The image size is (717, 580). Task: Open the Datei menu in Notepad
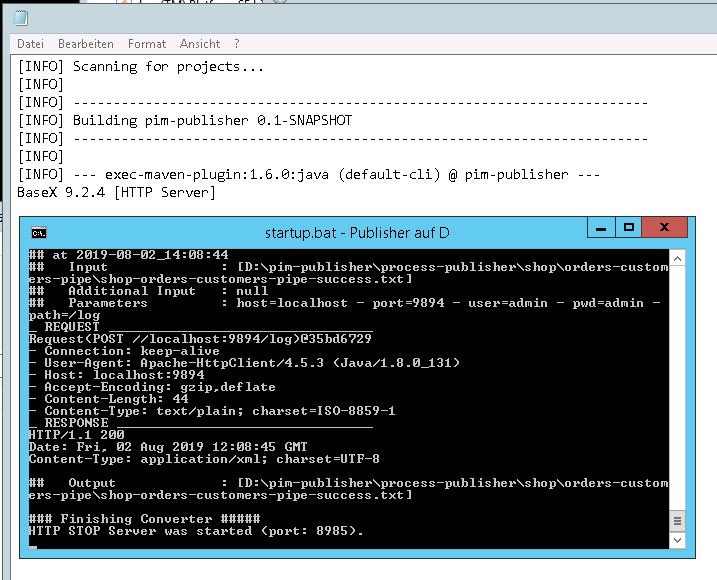[30, 44]
